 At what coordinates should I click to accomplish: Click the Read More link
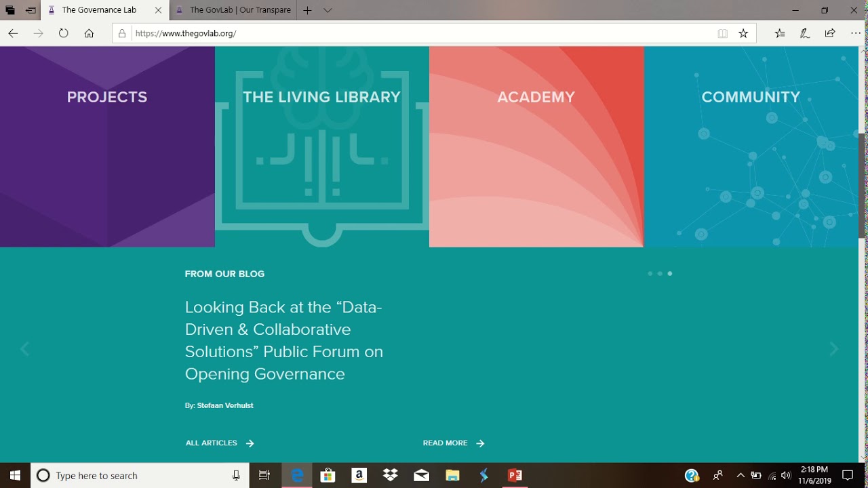tap(454, 443)
